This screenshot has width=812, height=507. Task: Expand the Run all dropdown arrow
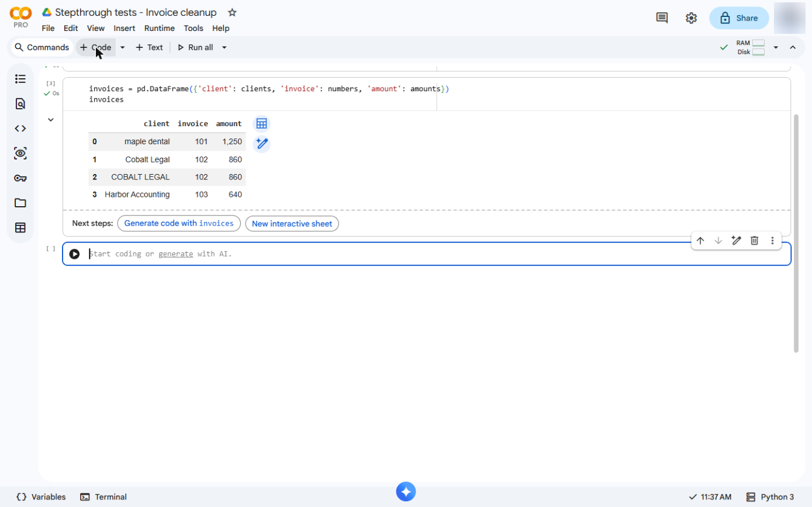(x=224, y=47)
